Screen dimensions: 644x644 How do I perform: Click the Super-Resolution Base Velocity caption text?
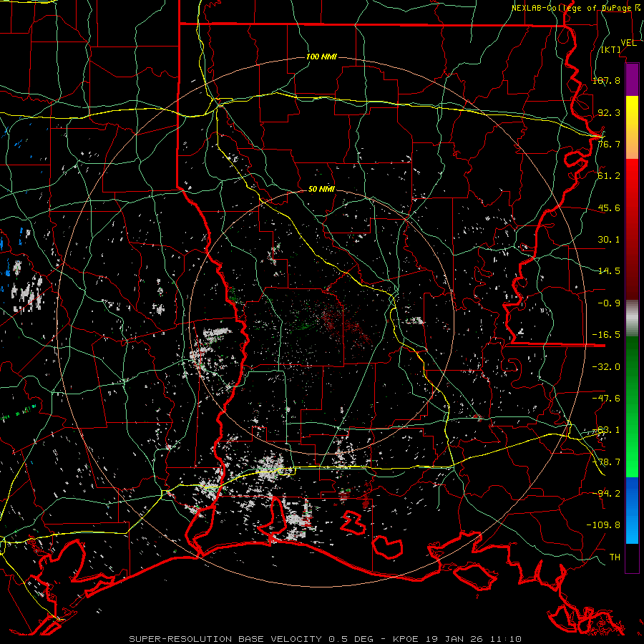[x=326, y=639]
